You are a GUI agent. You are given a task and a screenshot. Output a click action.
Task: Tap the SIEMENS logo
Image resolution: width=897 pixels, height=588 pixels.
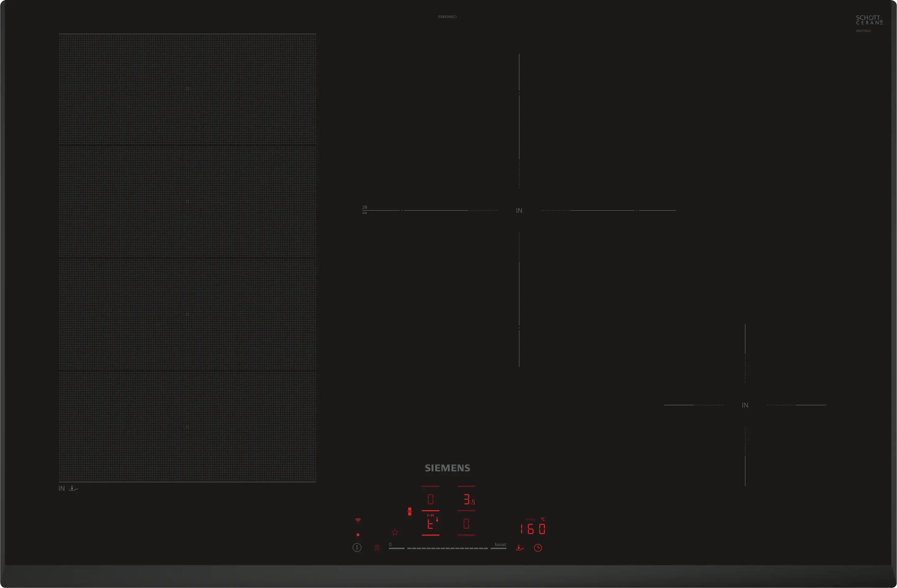click(x=447, y=468)
